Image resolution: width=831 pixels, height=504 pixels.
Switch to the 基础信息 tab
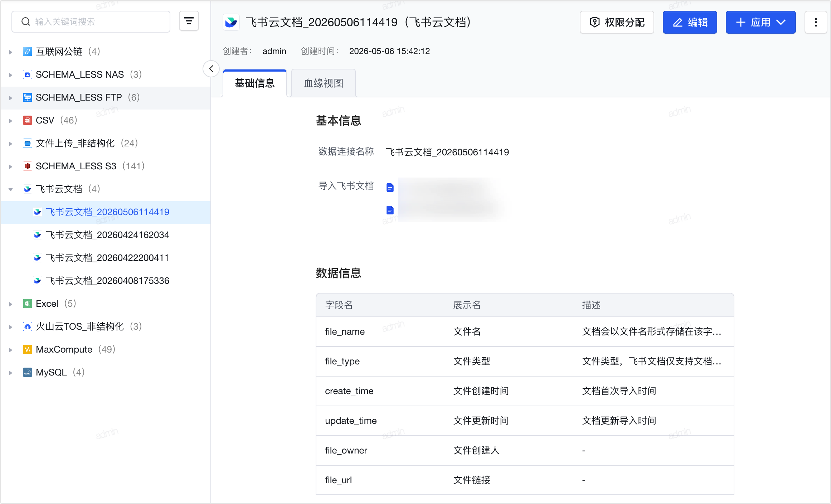pos(255,83)
